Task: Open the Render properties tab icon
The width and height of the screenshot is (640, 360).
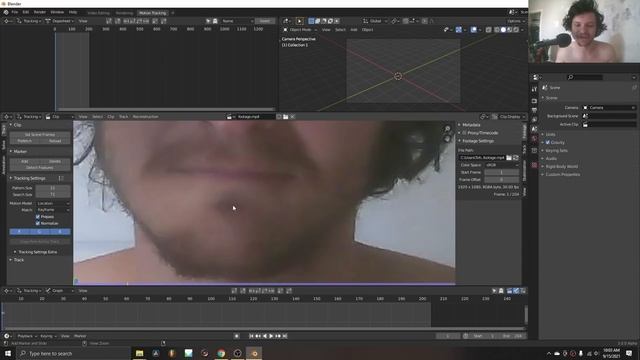Action: 534,101
